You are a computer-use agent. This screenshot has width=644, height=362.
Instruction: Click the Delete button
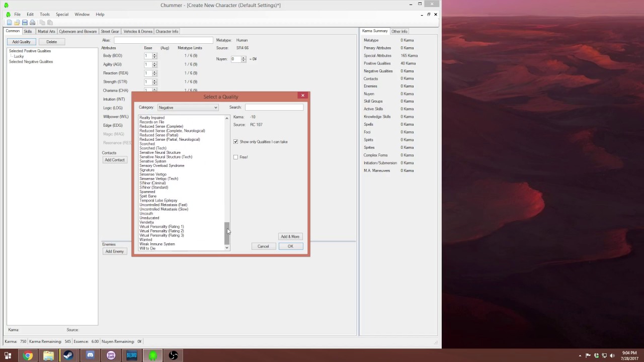point(51,42)
